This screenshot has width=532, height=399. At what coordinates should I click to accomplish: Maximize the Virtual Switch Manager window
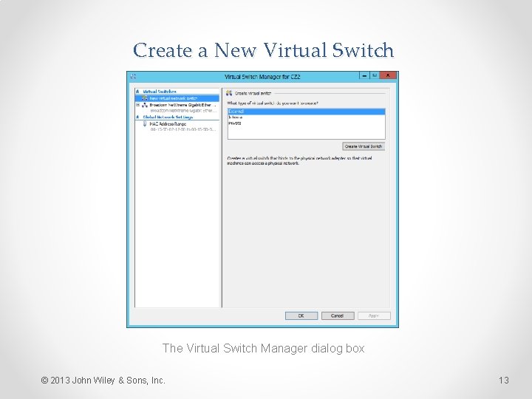coord(375,75)
